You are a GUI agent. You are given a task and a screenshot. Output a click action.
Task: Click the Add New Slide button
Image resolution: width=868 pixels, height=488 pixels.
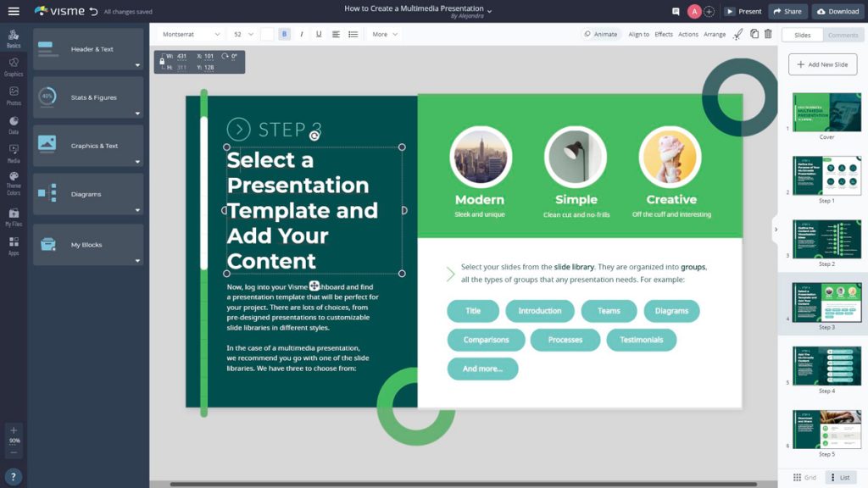(x=822, y=64)
